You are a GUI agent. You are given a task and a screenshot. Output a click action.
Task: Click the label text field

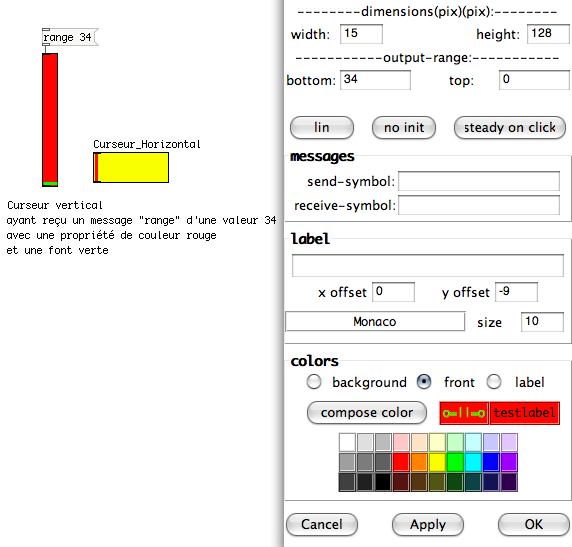pos(428,265)
